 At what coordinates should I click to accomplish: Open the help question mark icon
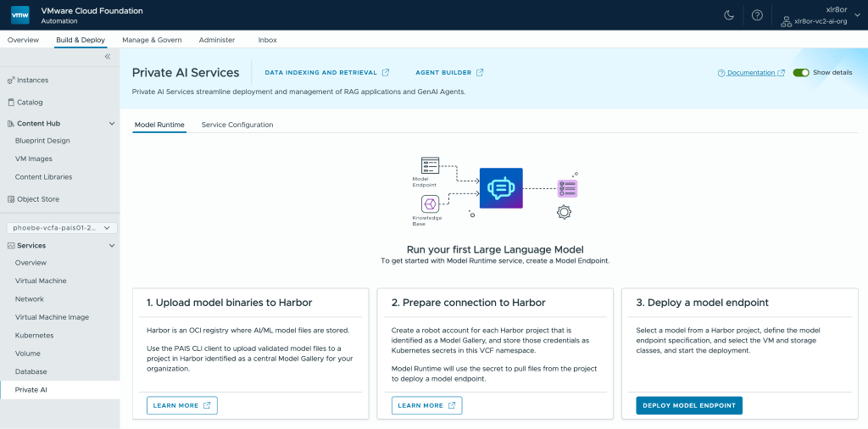coord(757,15)
